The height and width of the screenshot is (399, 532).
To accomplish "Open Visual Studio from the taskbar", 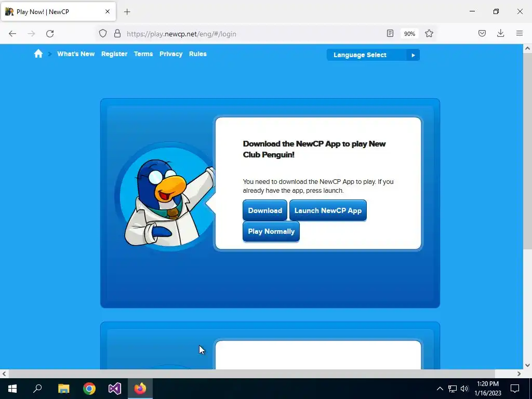I will (115, 389).
